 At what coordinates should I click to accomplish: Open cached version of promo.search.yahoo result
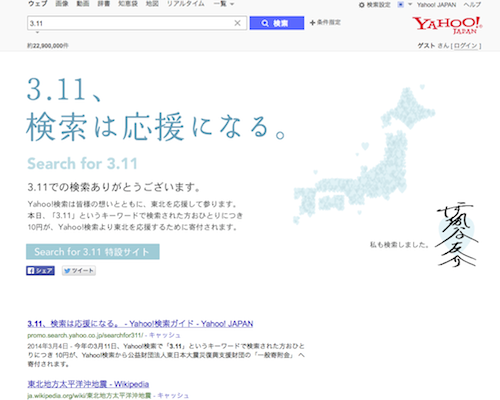tap(165, 335)
